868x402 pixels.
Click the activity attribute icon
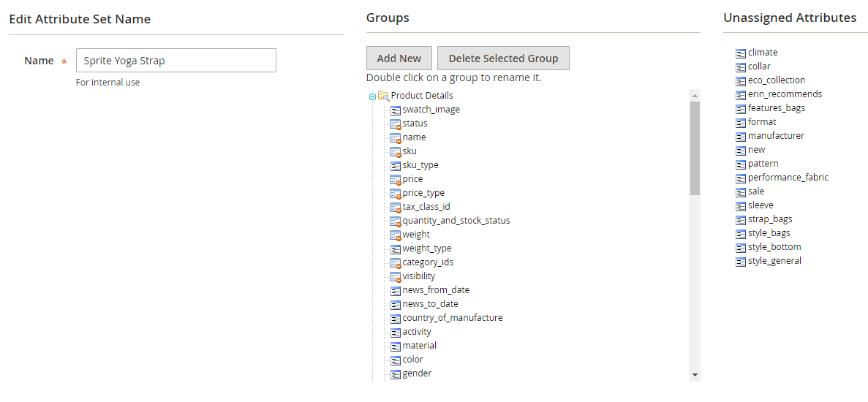coord(396,333)
